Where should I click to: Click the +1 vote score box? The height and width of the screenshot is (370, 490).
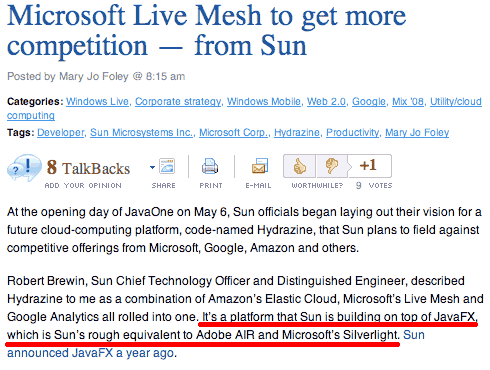(370, 166)
